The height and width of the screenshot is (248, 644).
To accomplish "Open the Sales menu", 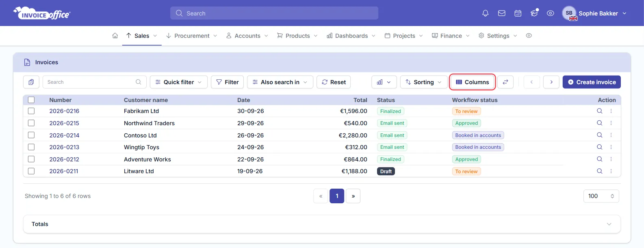I will coord(142,36).
